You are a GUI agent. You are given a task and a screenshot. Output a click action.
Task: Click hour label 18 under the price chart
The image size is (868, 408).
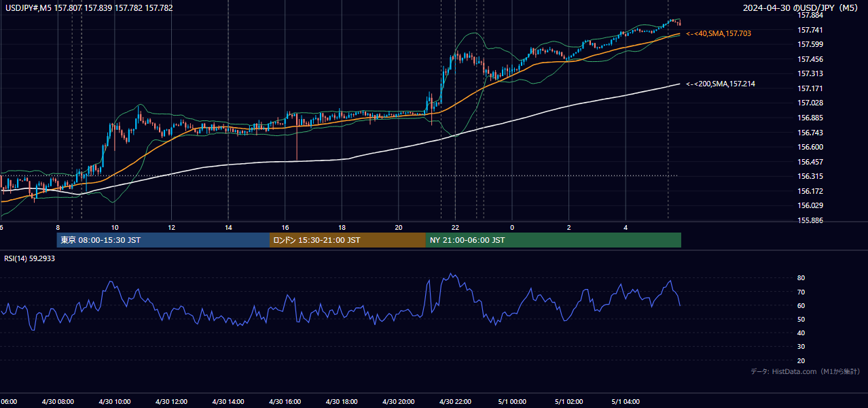(x=342, y=227)
